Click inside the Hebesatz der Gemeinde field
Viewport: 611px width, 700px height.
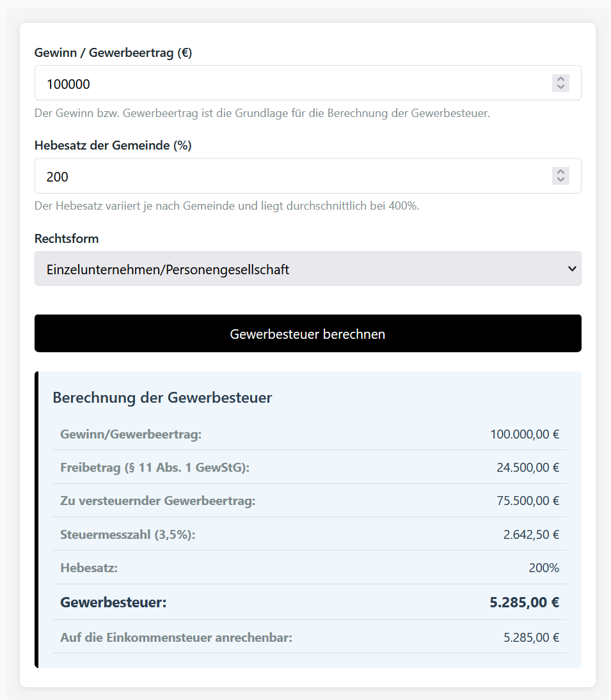click(256, 176)
